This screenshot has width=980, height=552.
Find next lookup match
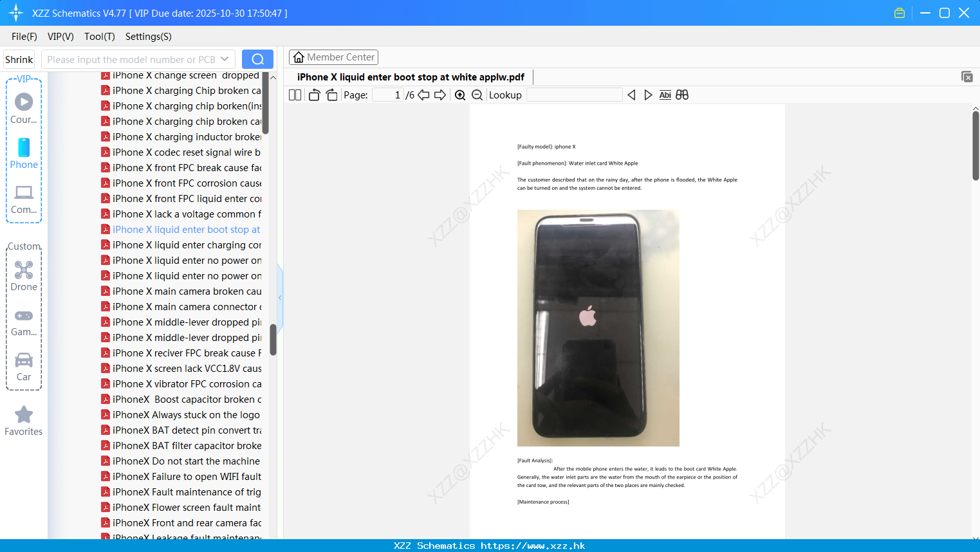tap(648, 95)
